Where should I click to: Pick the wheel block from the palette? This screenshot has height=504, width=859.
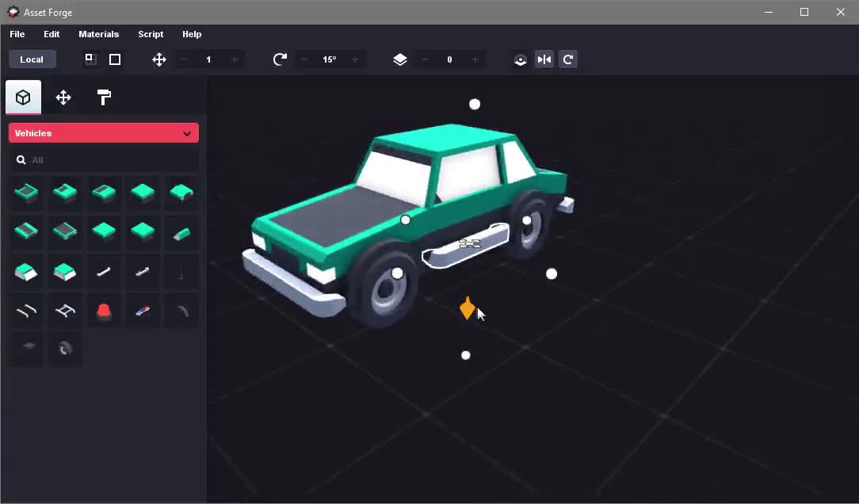click(65, 349)
